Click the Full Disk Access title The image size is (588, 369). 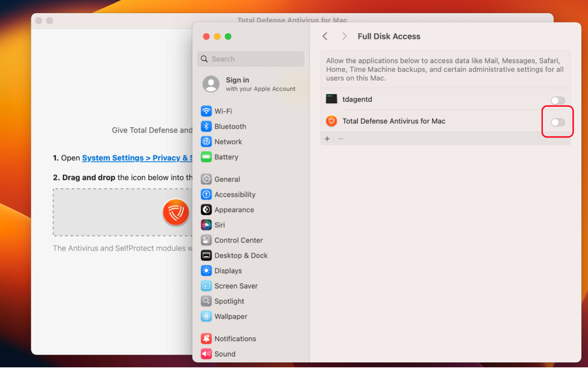(x=389, y=36)
